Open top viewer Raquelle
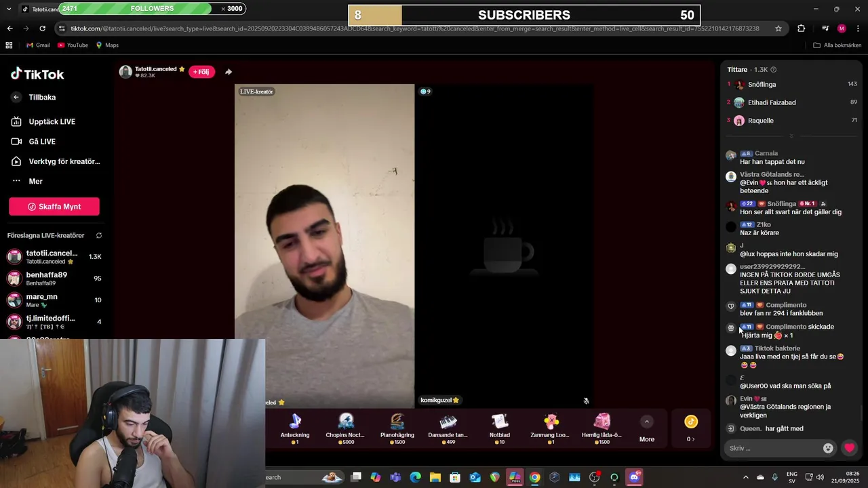 [791, 121]
